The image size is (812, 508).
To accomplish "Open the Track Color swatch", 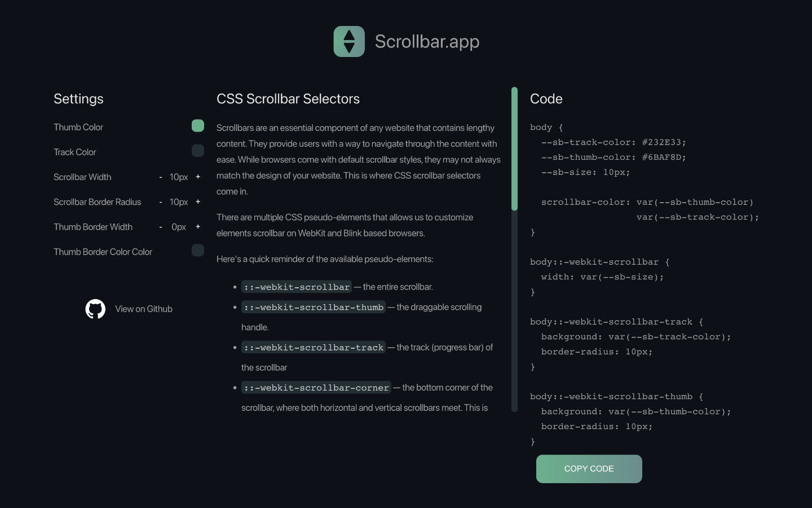I will tap(198, 150).
